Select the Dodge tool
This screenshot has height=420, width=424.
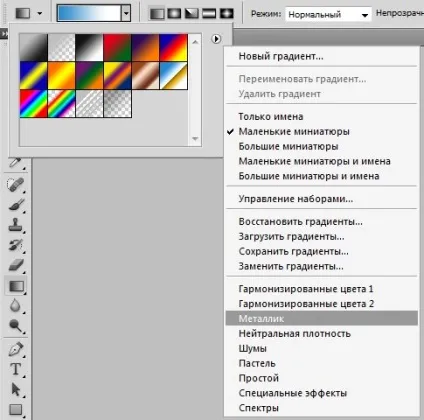coord(15,326)
